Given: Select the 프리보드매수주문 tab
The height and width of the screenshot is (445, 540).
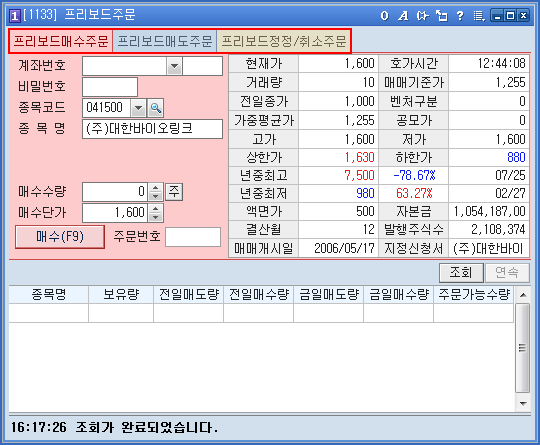Looking at the screenshot, I should (x=61, y=41).
